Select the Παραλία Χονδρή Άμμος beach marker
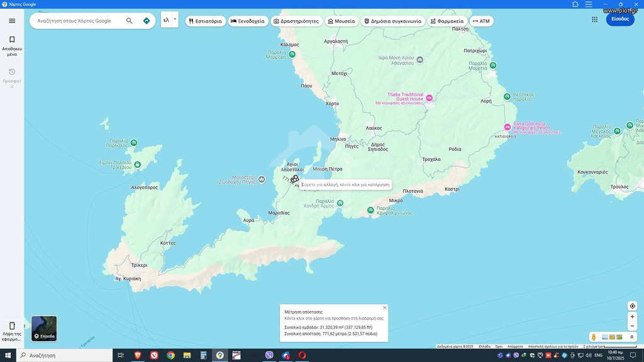644x362 pixels. (x=340, y=203)
